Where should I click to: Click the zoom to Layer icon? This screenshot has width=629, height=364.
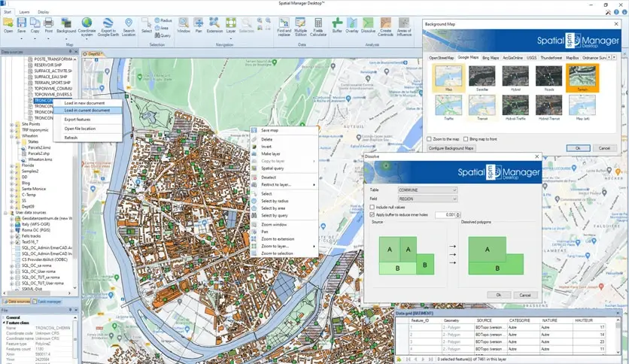231,23
